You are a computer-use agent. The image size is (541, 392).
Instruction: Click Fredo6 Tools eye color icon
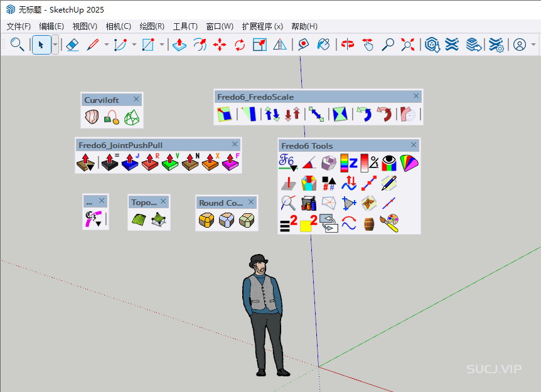[389, 162]
